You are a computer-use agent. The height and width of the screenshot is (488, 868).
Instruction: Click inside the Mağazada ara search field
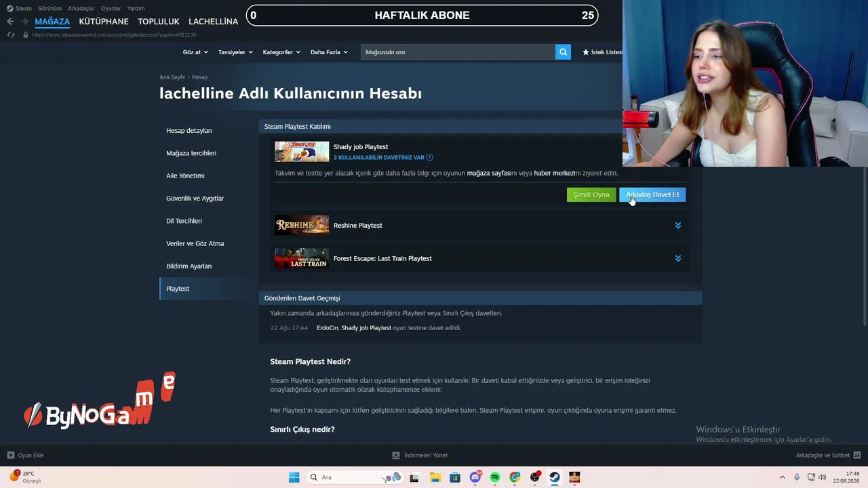point(458,52)
